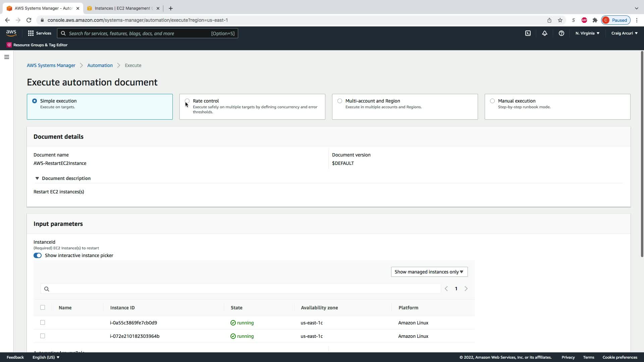Bookmark page with star icon
The width and height of the screenshot is (644, 362).
560,20
